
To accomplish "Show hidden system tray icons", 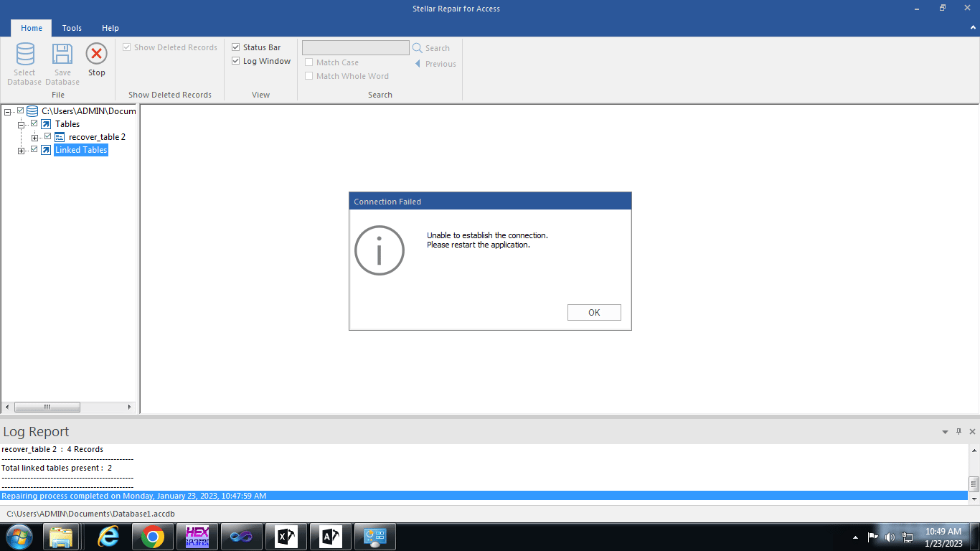I will [855, 537].
